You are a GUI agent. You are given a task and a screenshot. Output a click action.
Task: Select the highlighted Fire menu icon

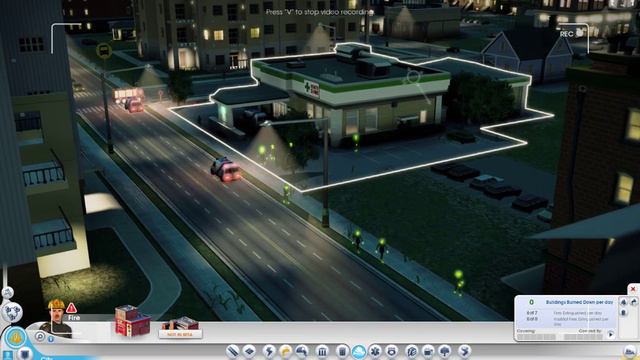tap(359, 351)
